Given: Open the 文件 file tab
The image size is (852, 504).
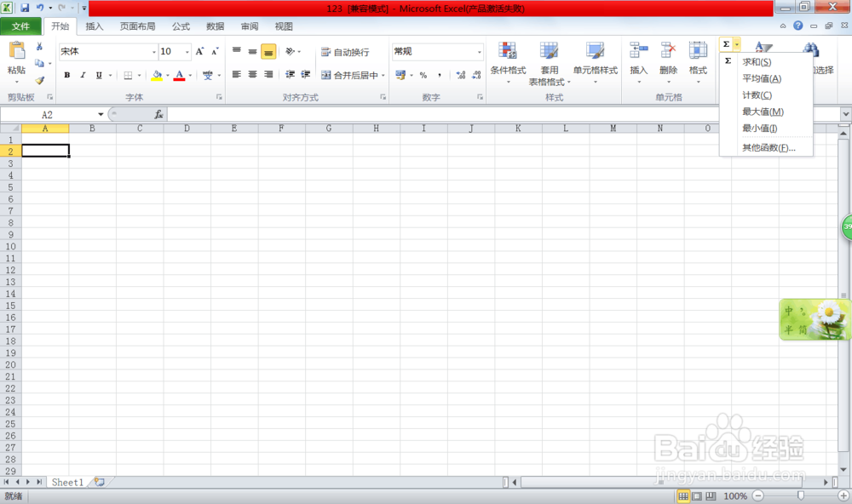Looking at the screenshot, I should [x=21, y=26].
